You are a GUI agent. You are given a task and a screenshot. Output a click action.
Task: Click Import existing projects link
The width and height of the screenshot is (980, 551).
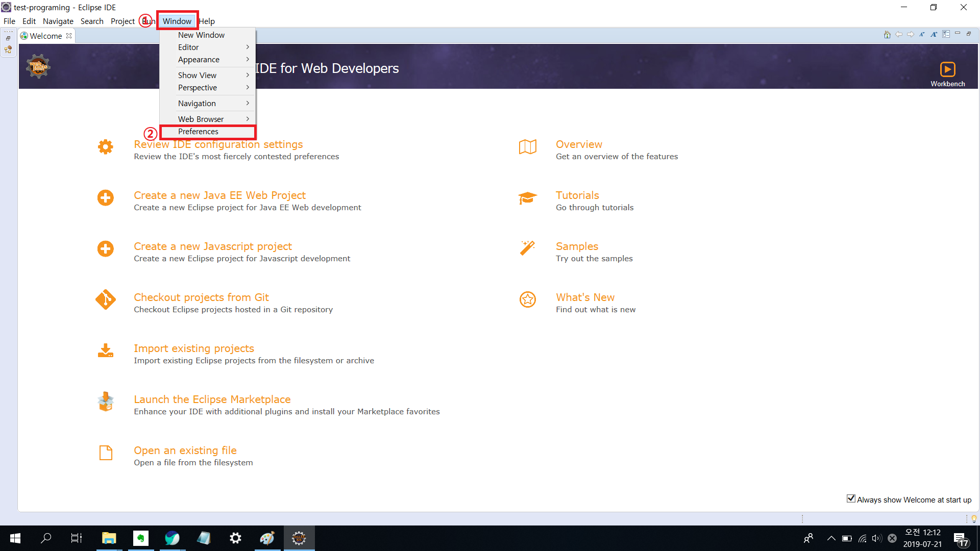(x=194, y=348)
